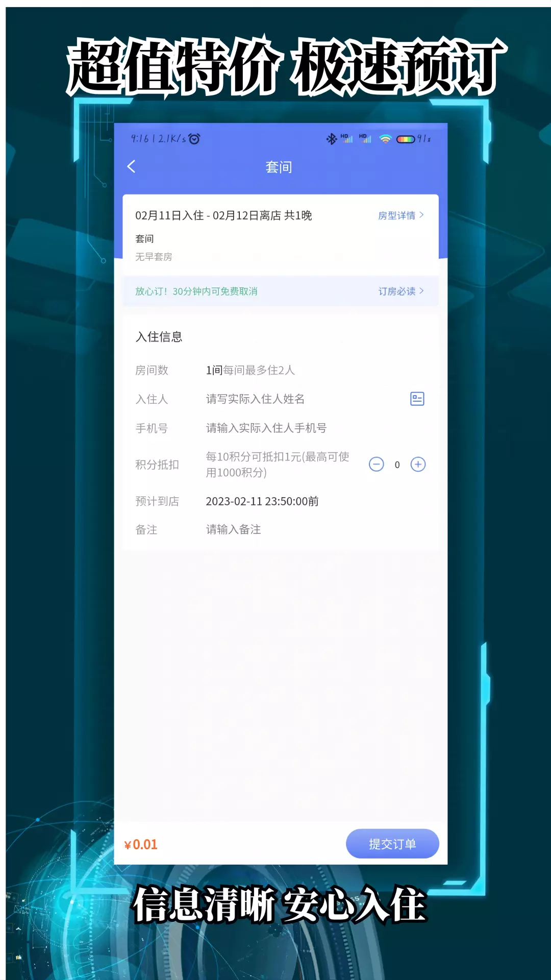This screenshot has width=551, height=980.
Task: Expand 订房必读 booking notice
Action: tap(401, 291)
